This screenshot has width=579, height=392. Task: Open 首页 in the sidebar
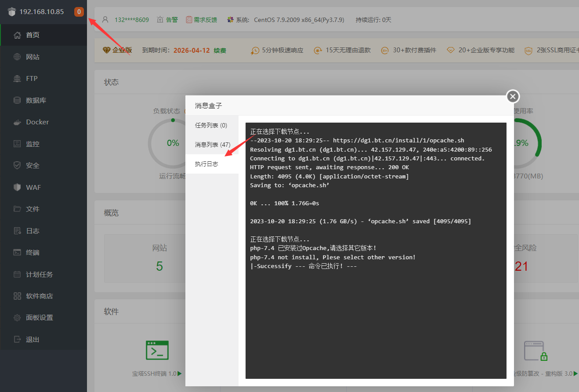43,35
